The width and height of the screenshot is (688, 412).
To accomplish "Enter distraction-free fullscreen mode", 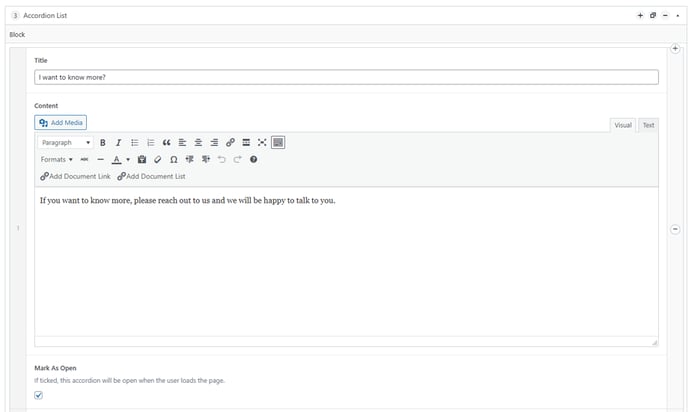I will (262, 143).
